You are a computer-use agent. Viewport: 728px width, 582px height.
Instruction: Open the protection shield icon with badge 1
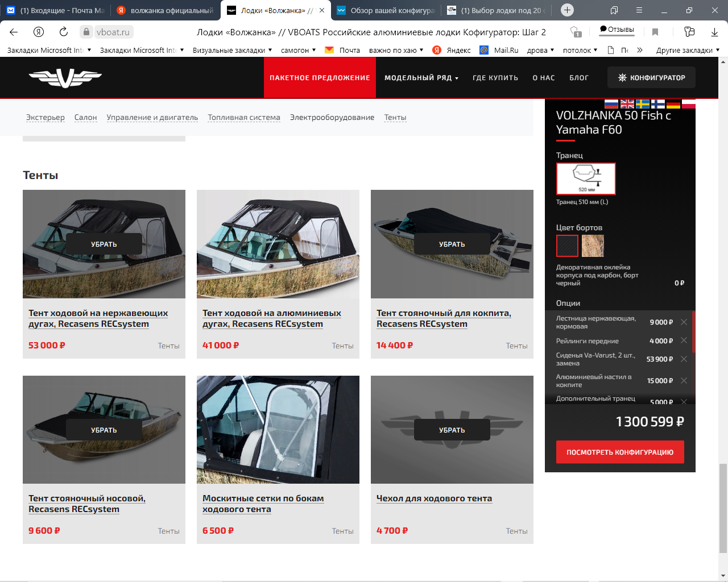tap(576, 32)
